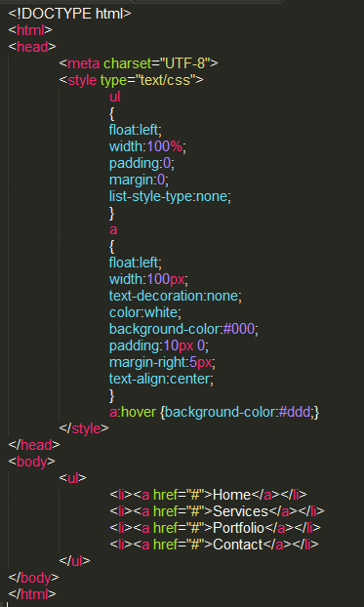Click the 'Home' list item text
This screenshot has height=607, width=364.
tap(232, 495)
